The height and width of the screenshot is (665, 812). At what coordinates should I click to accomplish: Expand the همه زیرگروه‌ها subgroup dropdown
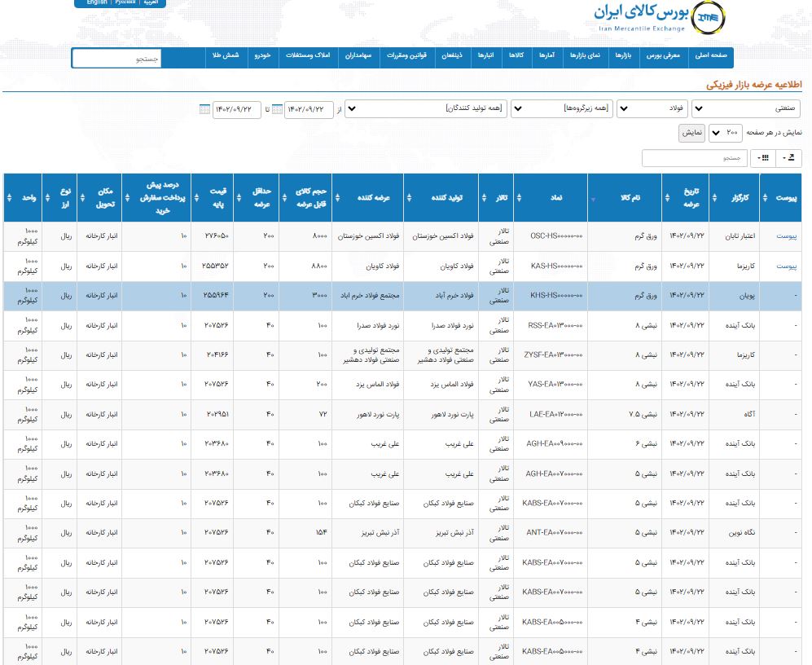point(562,109)
